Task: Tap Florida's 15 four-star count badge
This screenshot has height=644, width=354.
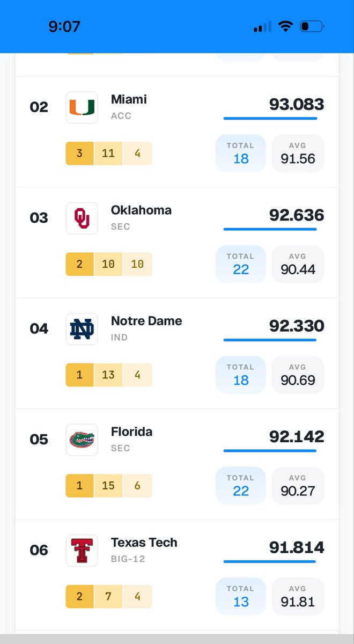Action: 108,486
